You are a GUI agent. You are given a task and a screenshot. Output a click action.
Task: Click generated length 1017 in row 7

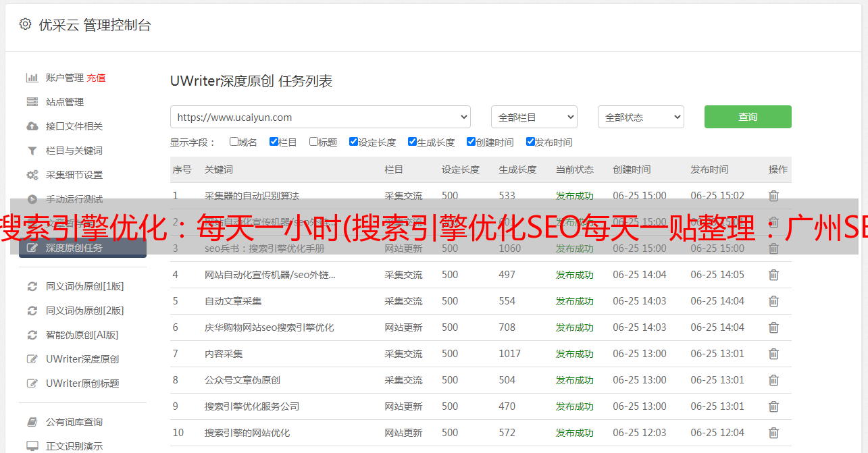pos(510,354)
